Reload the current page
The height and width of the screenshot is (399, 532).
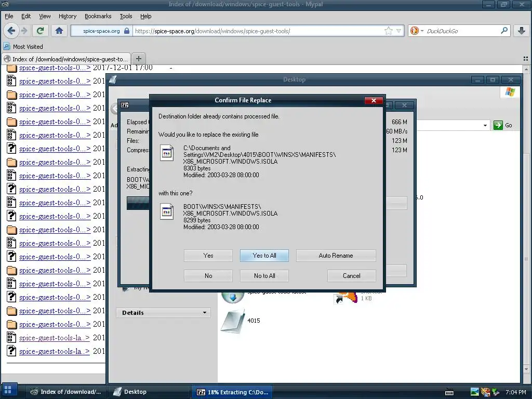tap(40, 31)
